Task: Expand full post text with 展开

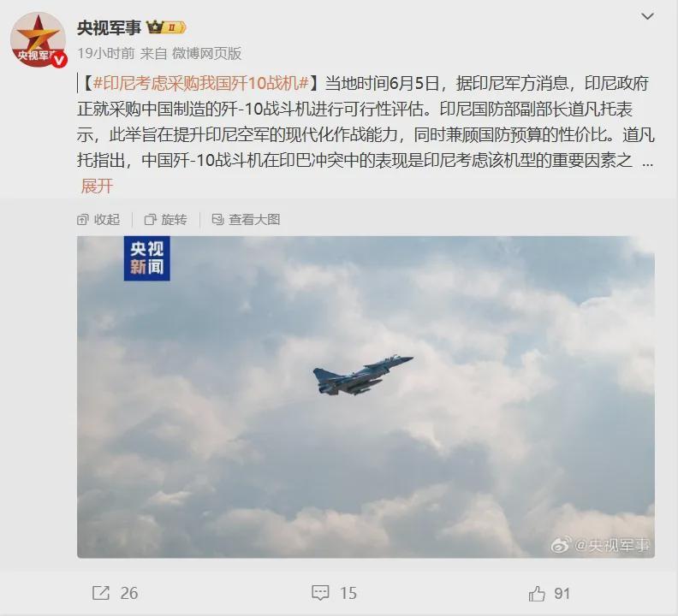Action: click(97, 186)
